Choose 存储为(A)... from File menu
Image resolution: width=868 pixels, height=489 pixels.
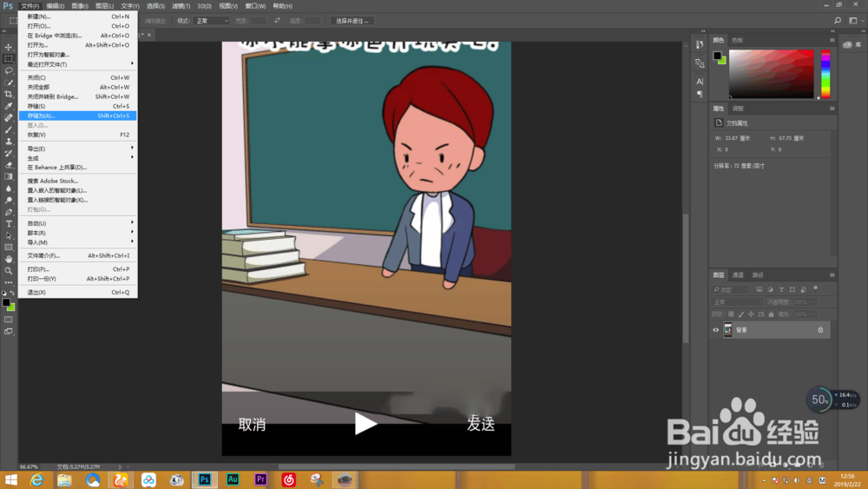[x=78, y=116]
